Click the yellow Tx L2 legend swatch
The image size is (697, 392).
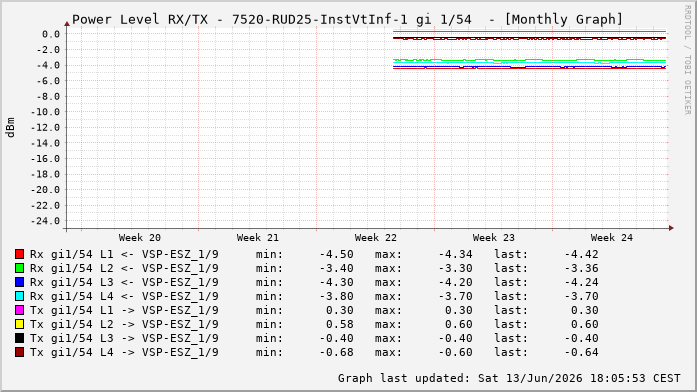coord(19,324)
